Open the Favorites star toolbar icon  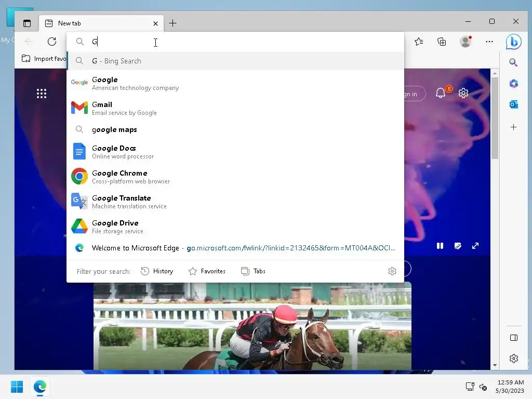pyautogui.click(x=419, y=42)
